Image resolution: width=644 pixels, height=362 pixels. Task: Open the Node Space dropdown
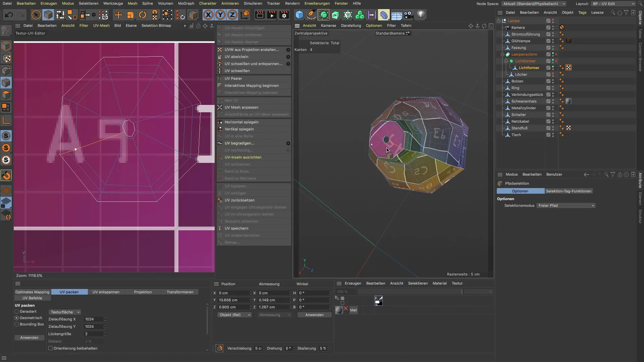(x=534, y=4)
